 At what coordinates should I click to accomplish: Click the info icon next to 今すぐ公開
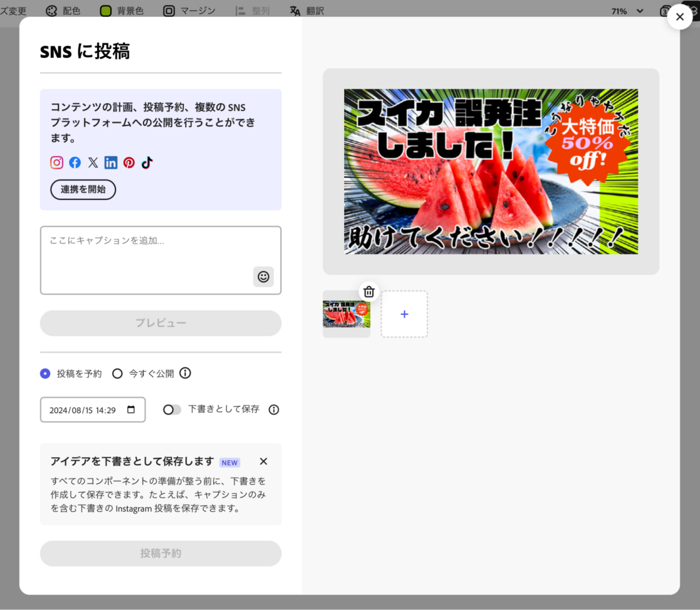coord(185,373)
